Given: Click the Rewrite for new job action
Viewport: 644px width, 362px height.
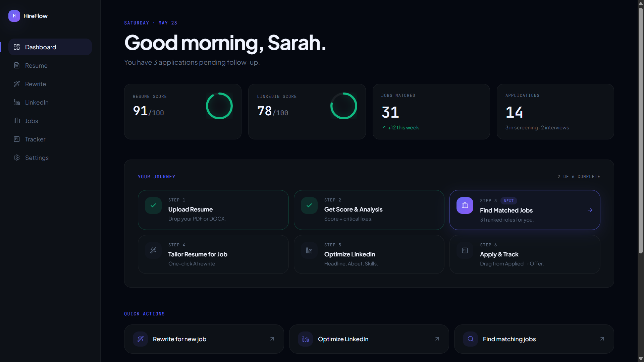Looking at the screenshot, I should [x=204, y=339].
